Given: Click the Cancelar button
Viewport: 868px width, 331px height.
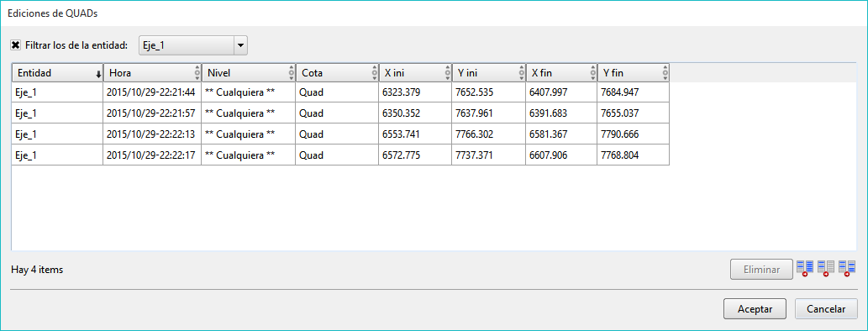Looking at the screenshot, I should point(827,309).
